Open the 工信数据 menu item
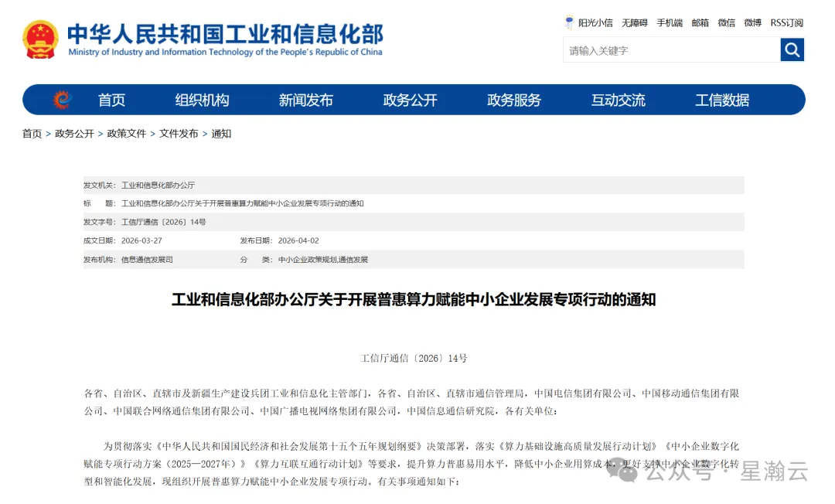The width and height of the screenshot is (835, 504). (722, 100)
